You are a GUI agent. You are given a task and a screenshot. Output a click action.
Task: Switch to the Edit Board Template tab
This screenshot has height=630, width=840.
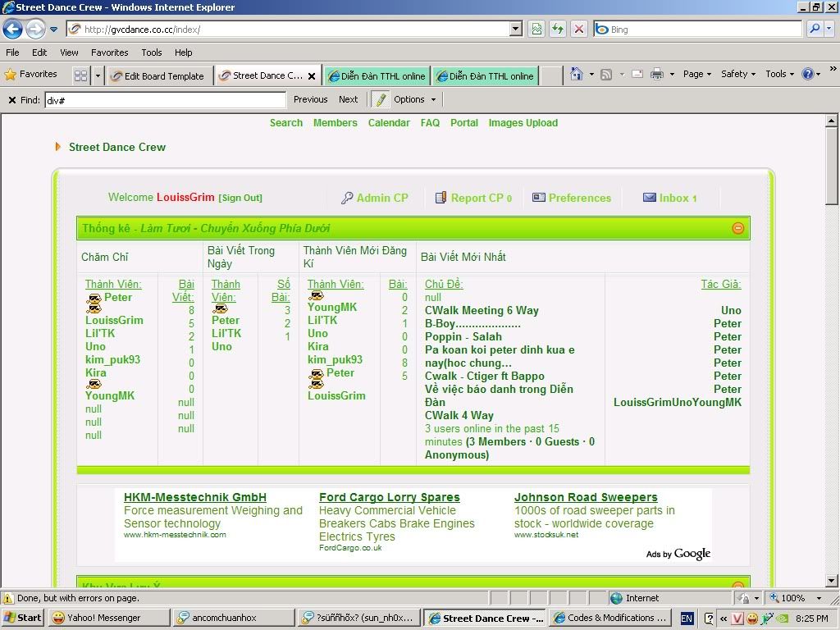coord(161,75)
